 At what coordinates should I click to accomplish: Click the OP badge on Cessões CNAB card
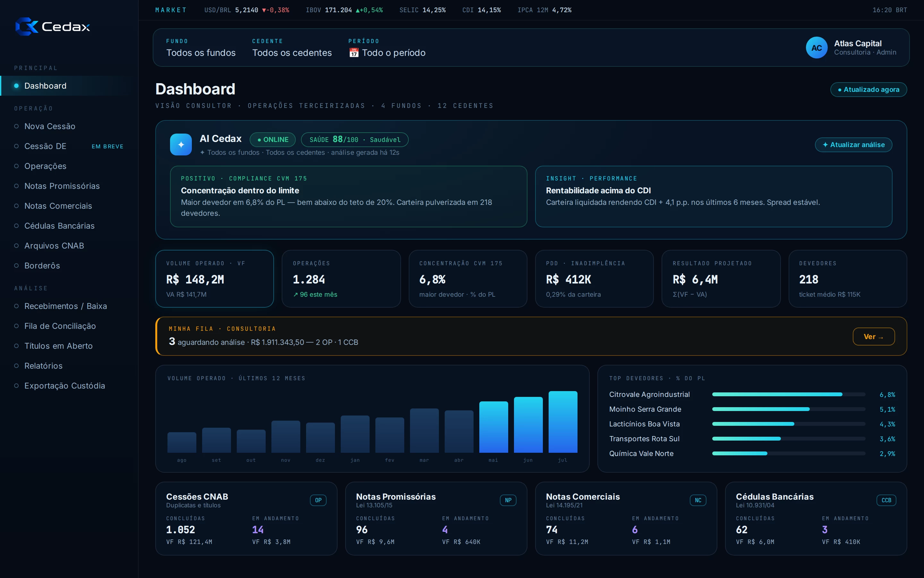point(318,500)
